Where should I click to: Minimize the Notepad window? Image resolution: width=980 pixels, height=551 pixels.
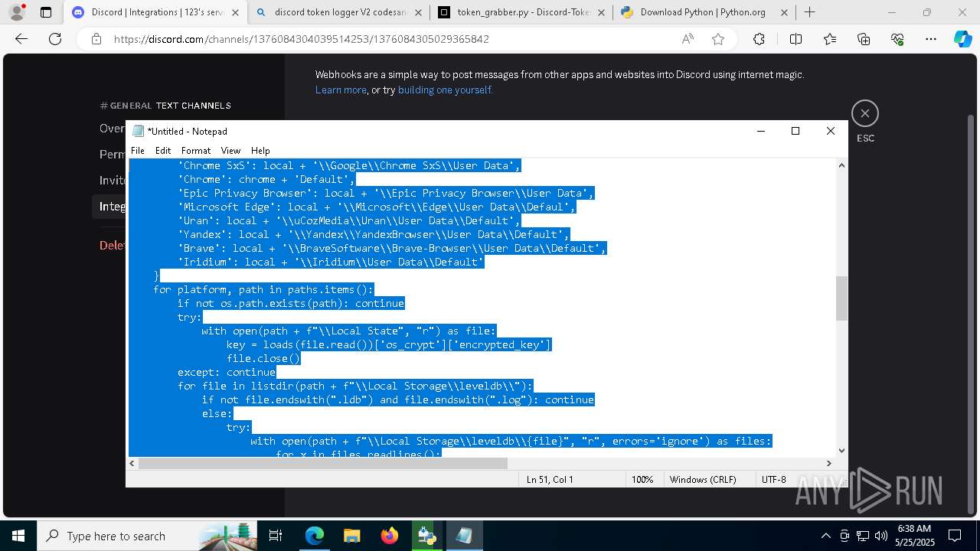click(x=761, y=131)
